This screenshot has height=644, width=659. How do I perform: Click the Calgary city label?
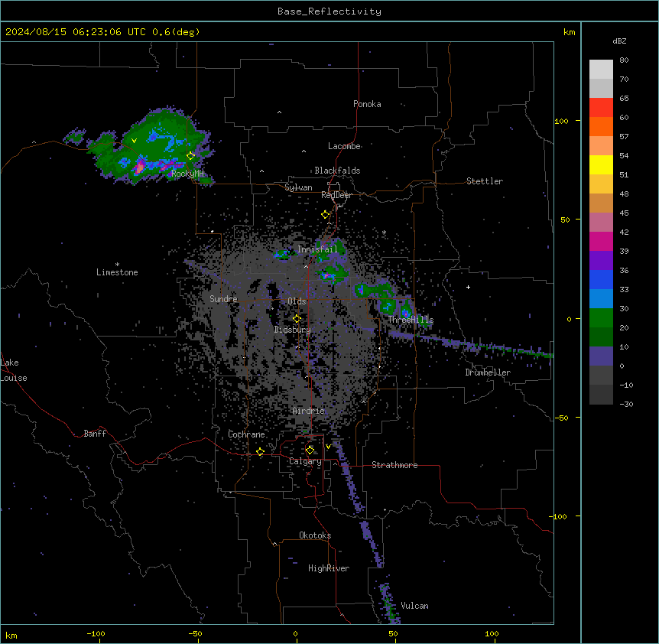click(305, 461)
